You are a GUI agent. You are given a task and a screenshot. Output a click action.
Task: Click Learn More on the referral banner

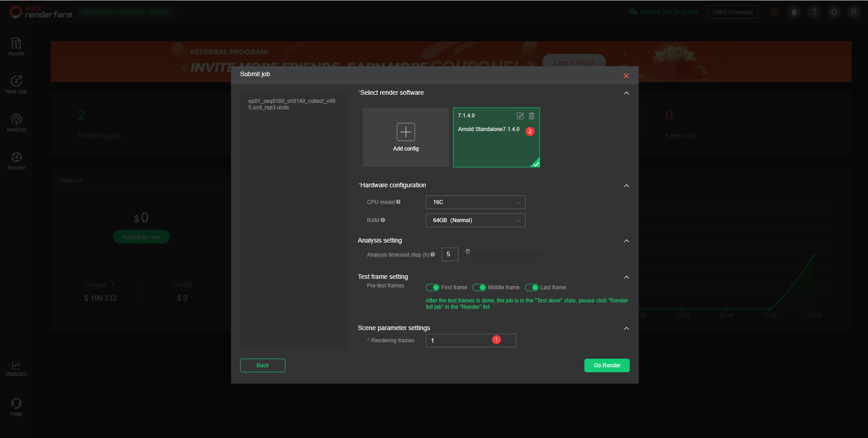click(x=574, y=62)
